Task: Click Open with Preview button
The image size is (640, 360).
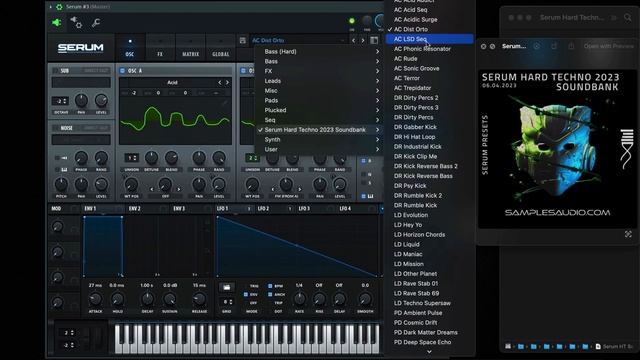Action: pos(609,46)
